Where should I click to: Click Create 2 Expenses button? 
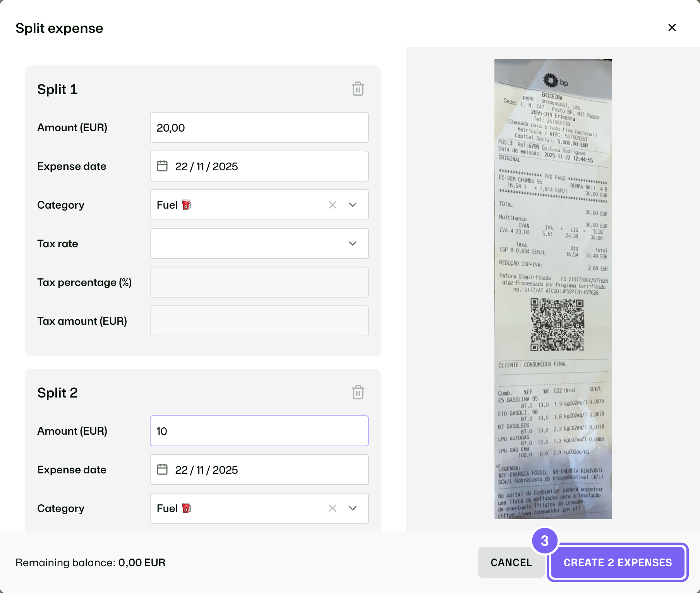pyautogui.click(x=618, y=562)
